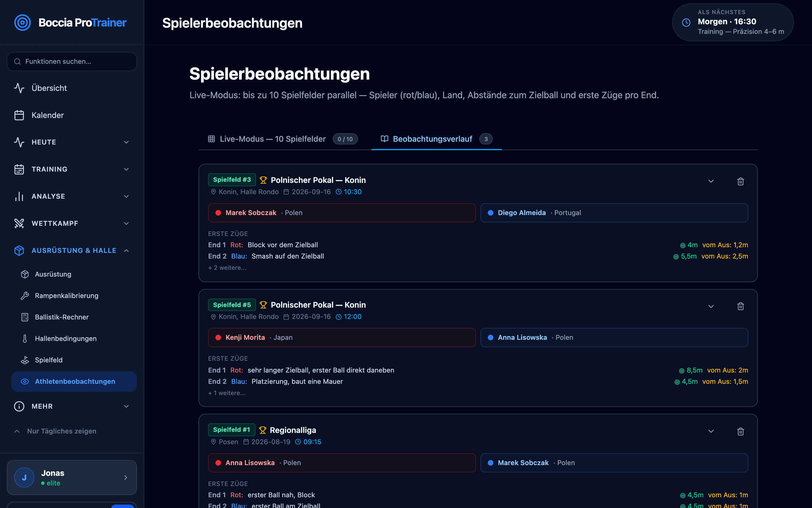This screenshot has height=508, width=812.
Task: Open the Kalender page
Action: (72, 115)
